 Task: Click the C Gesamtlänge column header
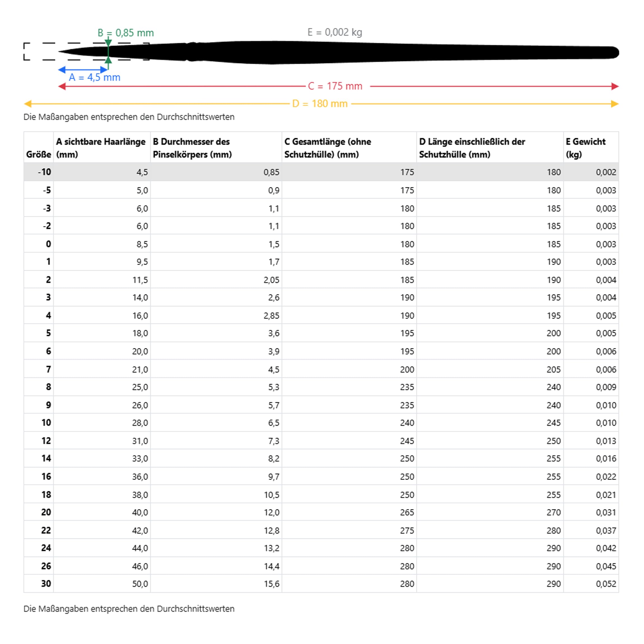tap(327, 148)
